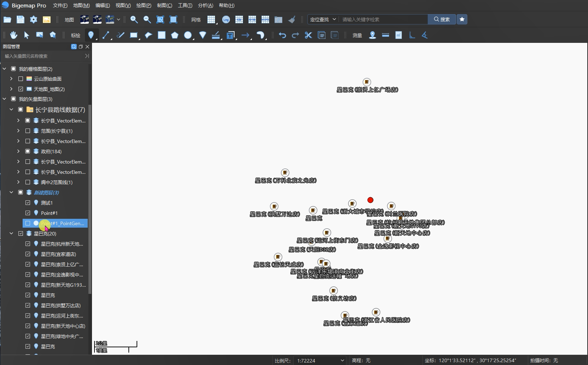Image resolution: width=588 pixels, height=365 pixels.
Task: Select the distance ruler measure tool
Action: coord(386,35)
